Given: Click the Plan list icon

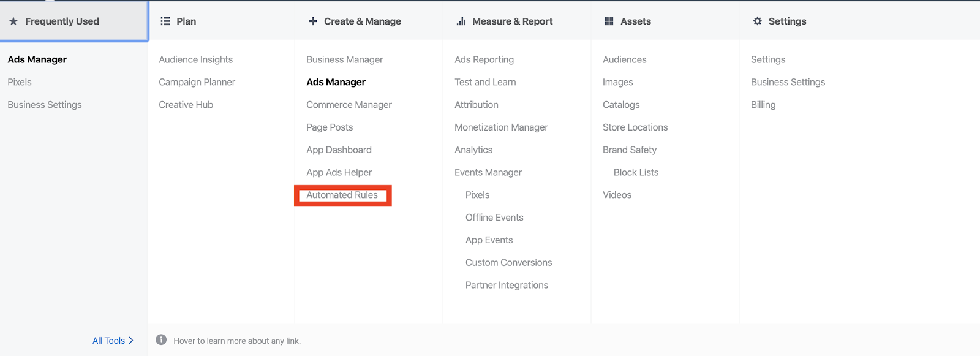Looking at the screenshot, I should pyautogui.click(x=165, y=21).
